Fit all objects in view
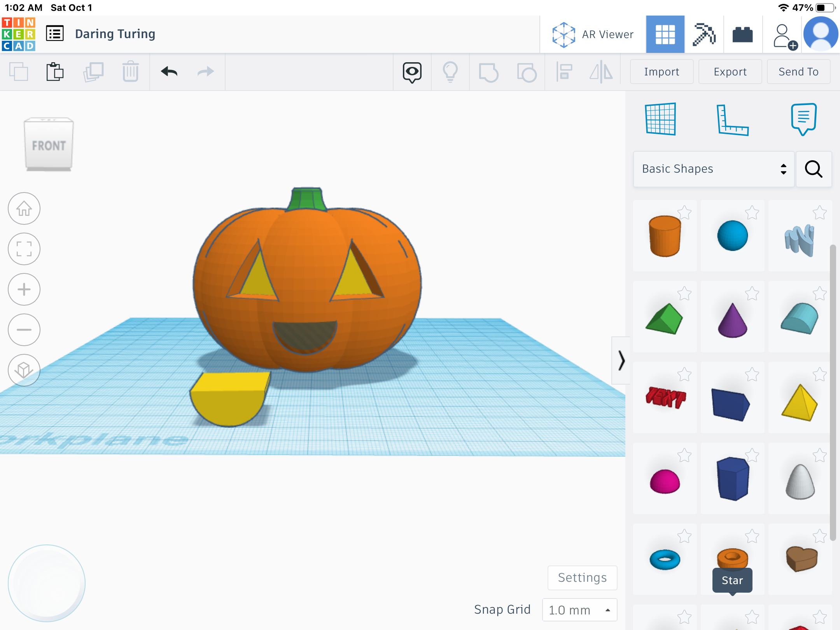This screenshot has height=630, width=840. (x=24, y=249)
